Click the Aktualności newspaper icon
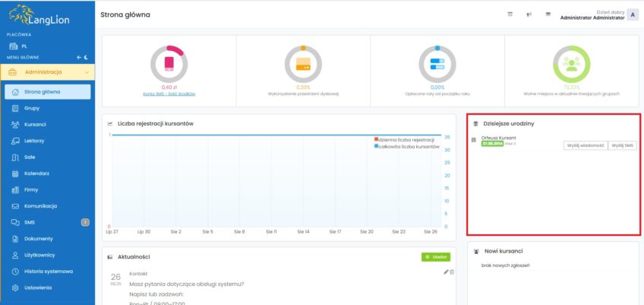The image size is (644, 305). point(109,257)
